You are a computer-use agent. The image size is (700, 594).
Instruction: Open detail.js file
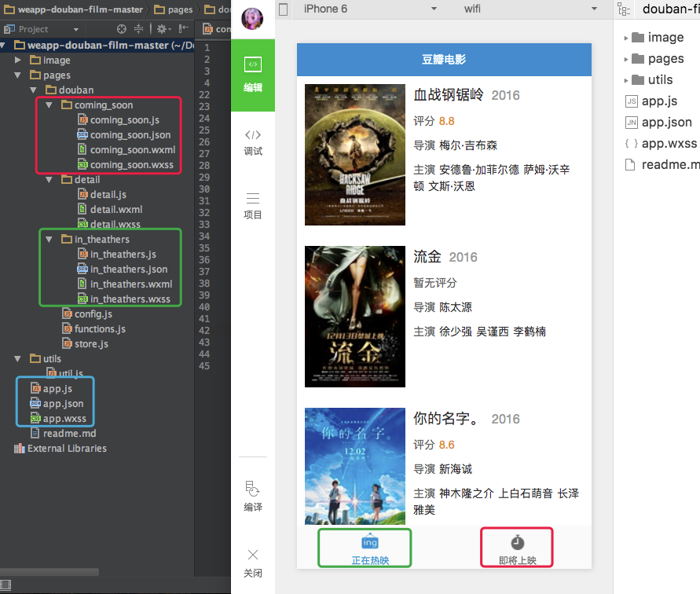(x=102, y=194)
